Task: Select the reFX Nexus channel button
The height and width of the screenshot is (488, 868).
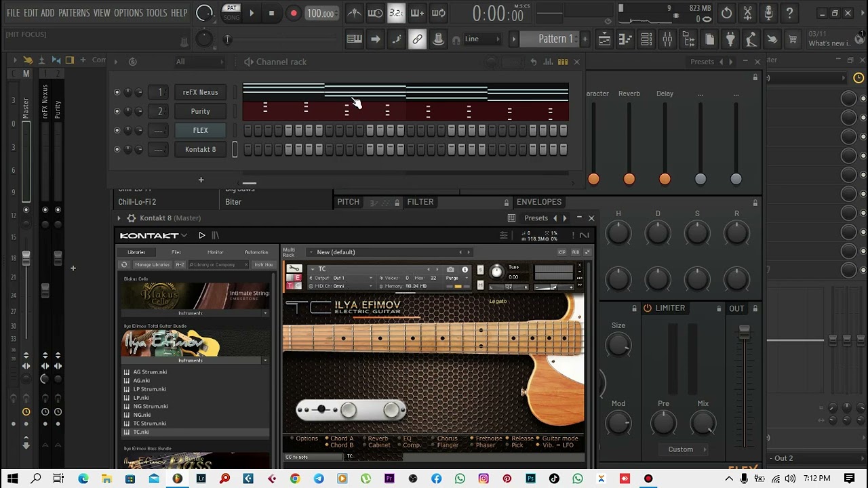Action: pos(200,92)
